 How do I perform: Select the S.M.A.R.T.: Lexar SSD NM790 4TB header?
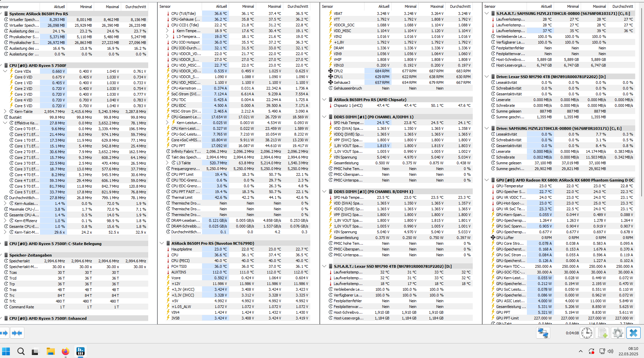pos(400,266)
